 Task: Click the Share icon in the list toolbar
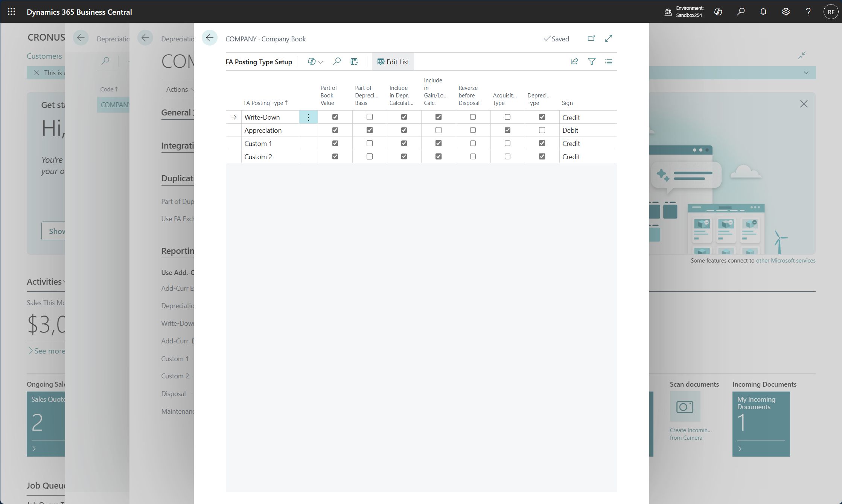tap(574, 61)
